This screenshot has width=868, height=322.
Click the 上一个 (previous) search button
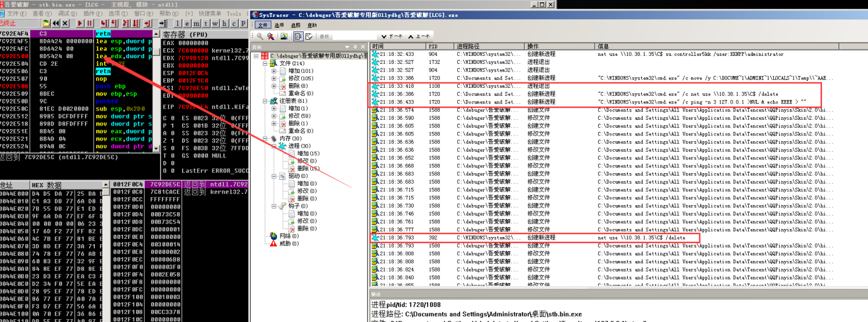(419, 36)
